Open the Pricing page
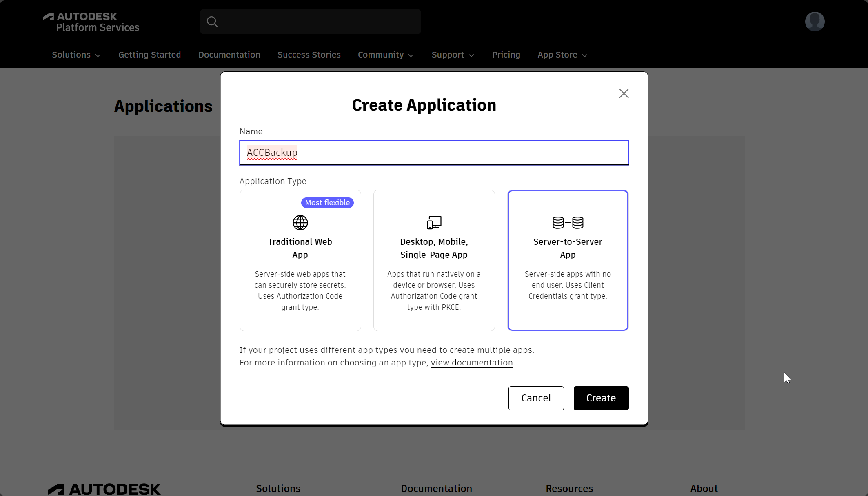The height and width of the screenshot is (496, 868). point(506,55)
